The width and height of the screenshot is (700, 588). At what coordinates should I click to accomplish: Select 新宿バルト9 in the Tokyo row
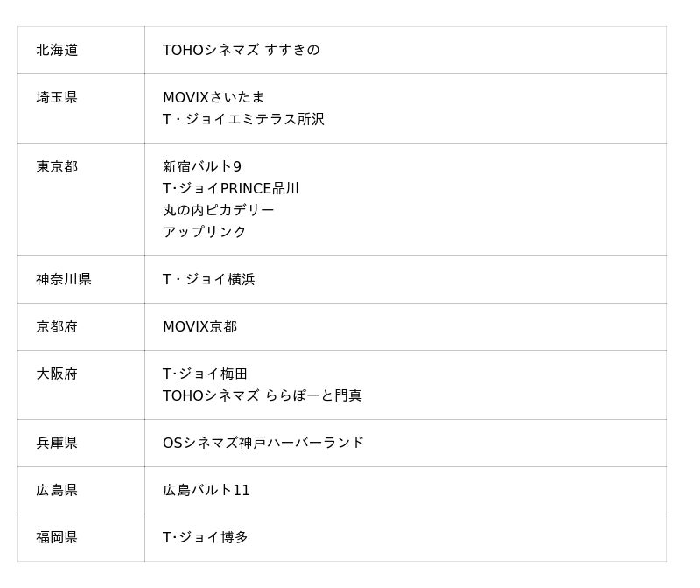[202, 166]
